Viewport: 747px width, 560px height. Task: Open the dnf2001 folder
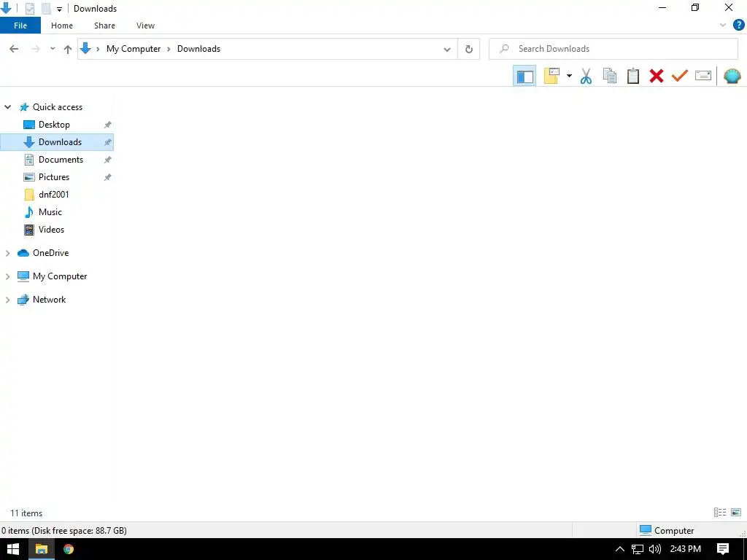tap(53, 194)
